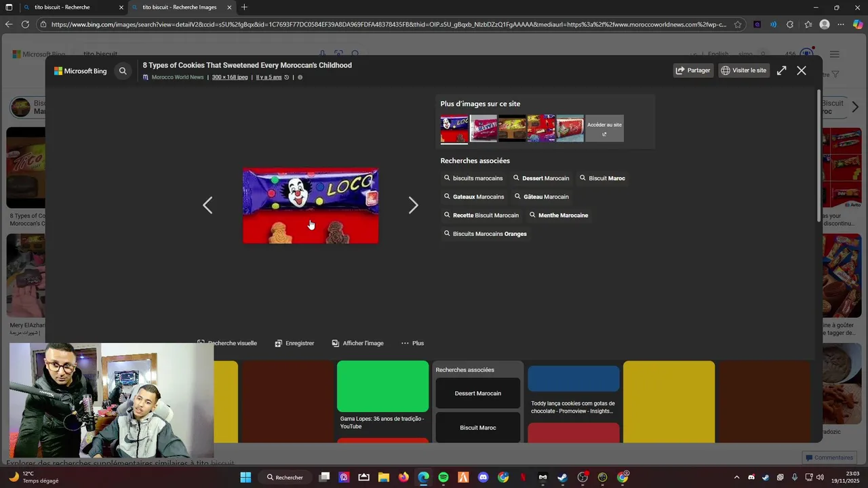Viewport: 868px width, 488px height.
Task: Search related term Menthe Marocaine
Action: pos(559,215)
